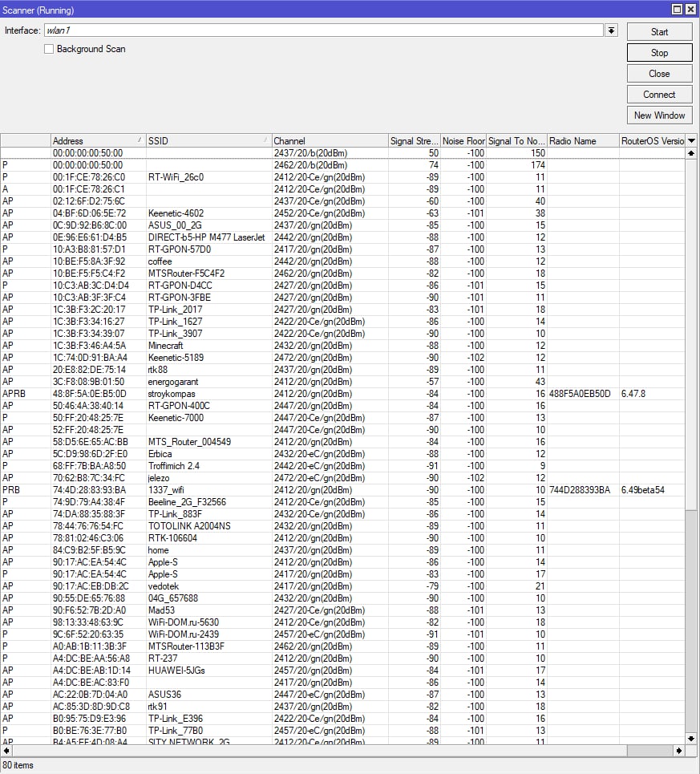Select the RT-GPON-57D0 network
The height and width of the screenshot is (774, 700).
tap(342, 249)
